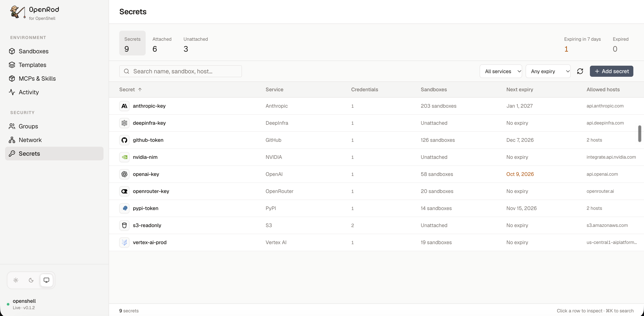Switch to light theme sun icon
Viewport: 644px width, 316px height.
point(16,280)
